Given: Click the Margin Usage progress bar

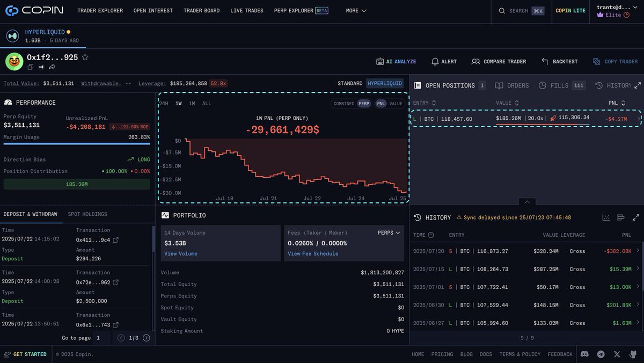Looking at the screenshot, I should click(77, 144).
